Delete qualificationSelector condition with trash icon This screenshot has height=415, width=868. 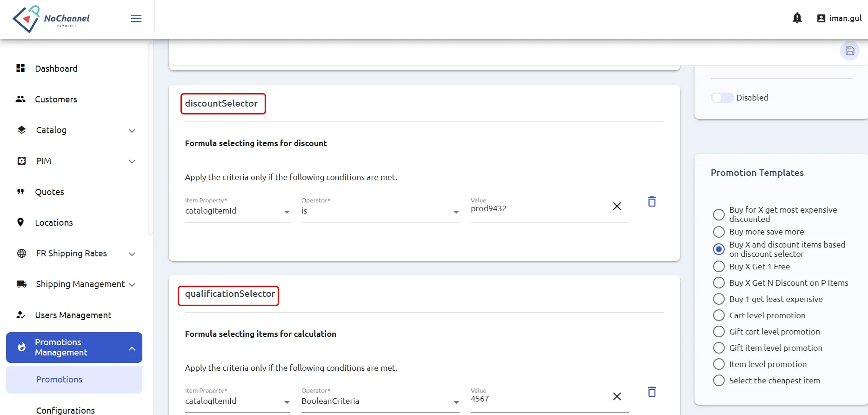[652, 392]
